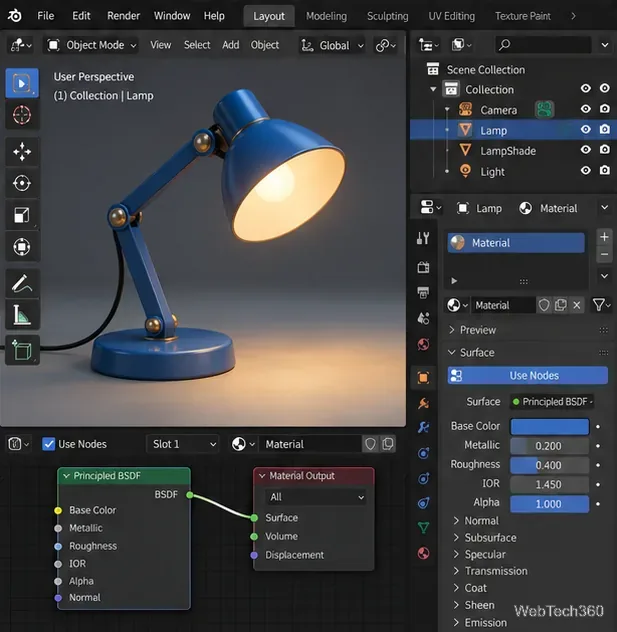Remove material slot with minus button

click(604, 254)
